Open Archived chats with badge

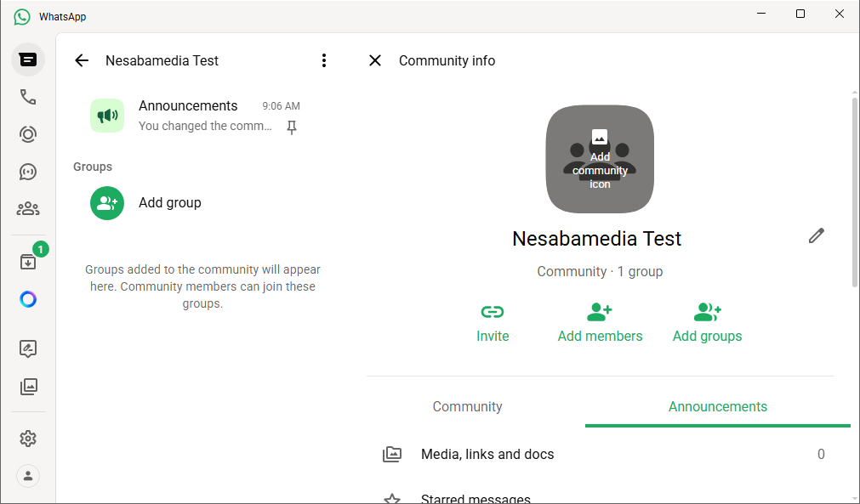click(x=28, y=262)
